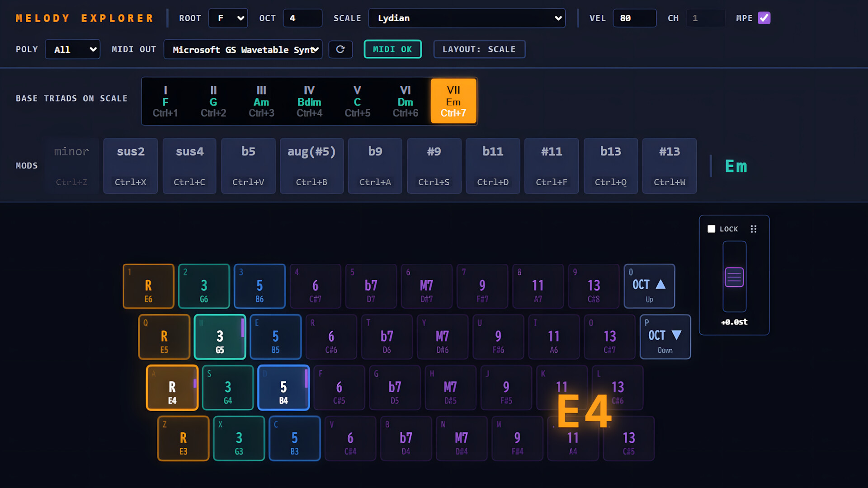Click the 5 B4 note pad
The image size is (868, 488).
(x=283, y=388)
